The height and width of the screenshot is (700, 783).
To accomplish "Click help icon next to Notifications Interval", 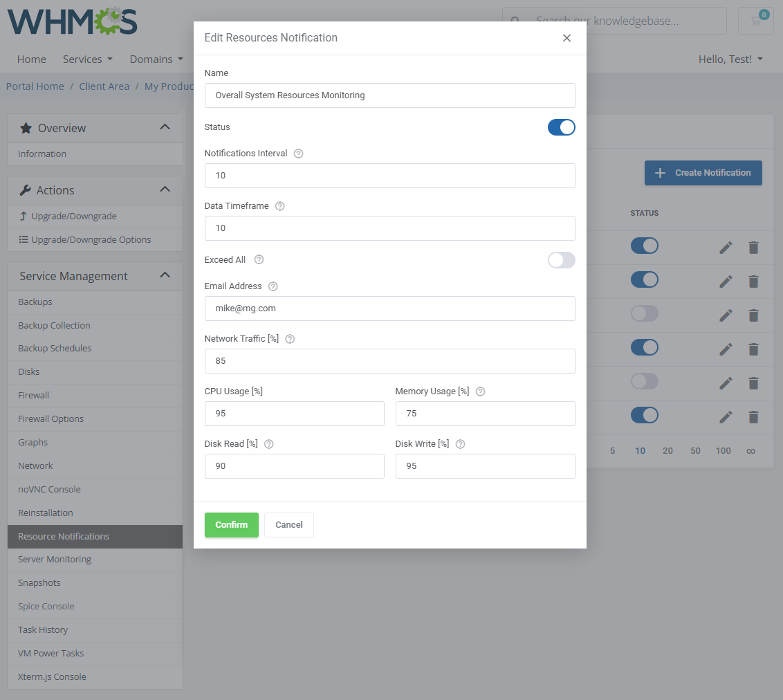I will point(298,154).
